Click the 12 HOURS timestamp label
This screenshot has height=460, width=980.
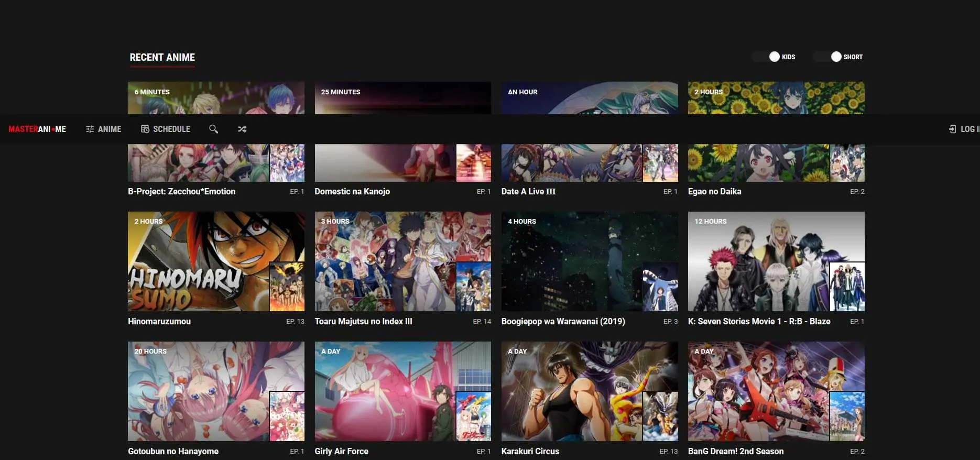point(711,222)
